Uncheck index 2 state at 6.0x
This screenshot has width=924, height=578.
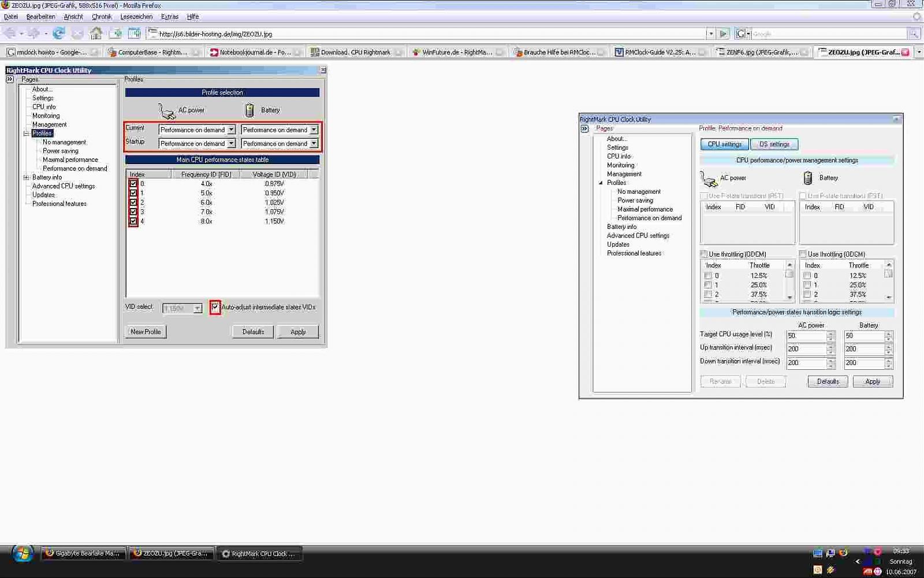133,202
